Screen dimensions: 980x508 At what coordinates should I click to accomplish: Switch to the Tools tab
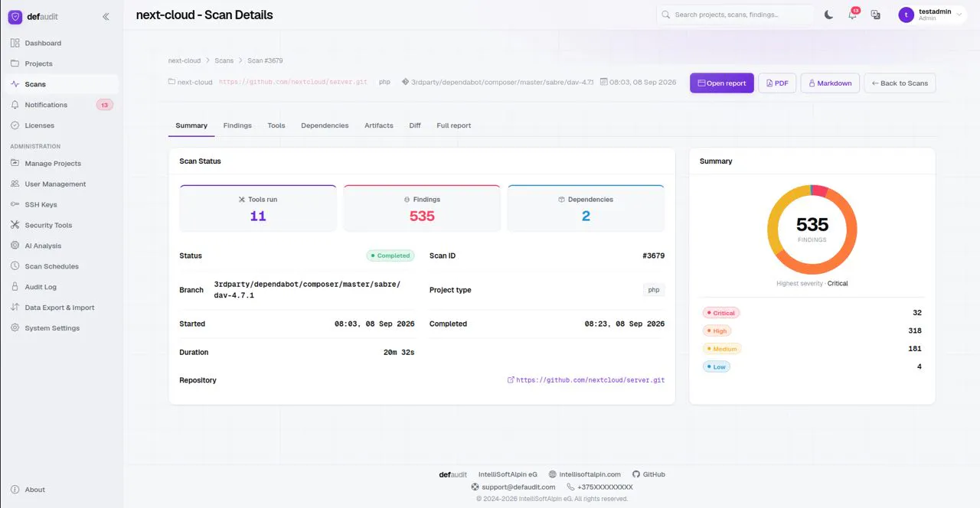276,125
